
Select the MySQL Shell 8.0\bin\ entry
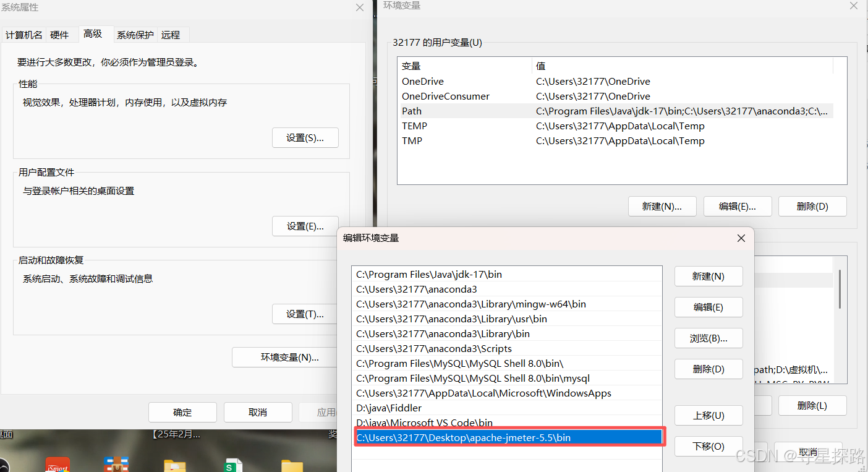click(507, 364)
